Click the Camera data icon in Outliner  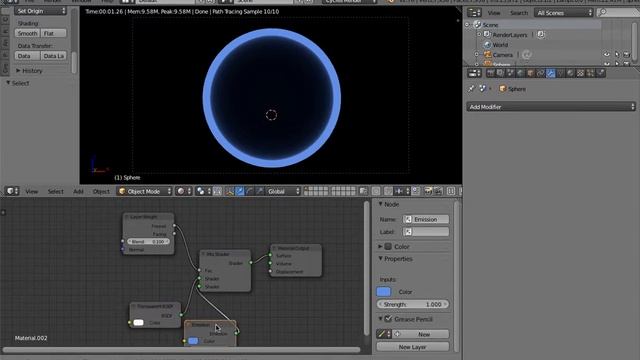click(527, 54)
